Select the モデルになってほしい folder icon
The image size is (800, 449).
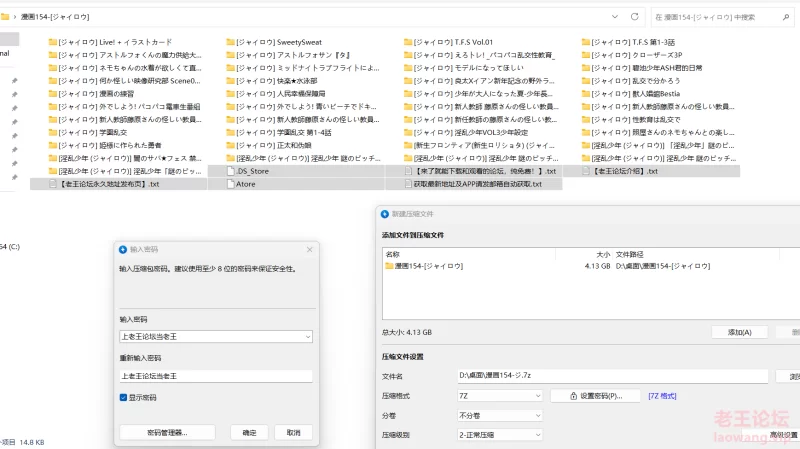(408, 68)
